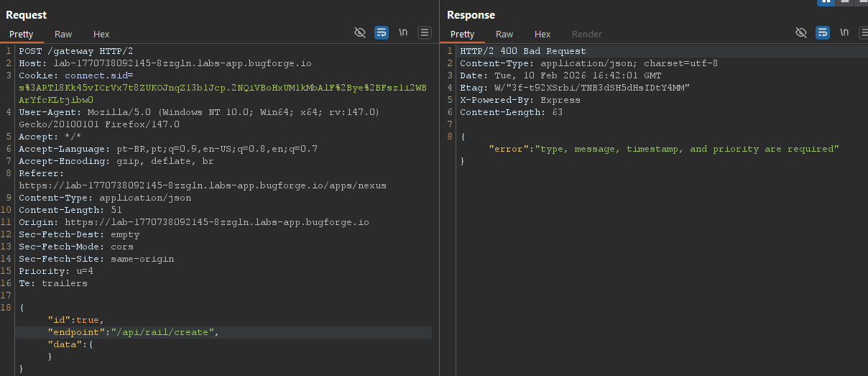Click the Referer URL ending in /apps/nexus
Image resolution: width=868 pixels, height=376 pixels.
(x=203, y=185)
